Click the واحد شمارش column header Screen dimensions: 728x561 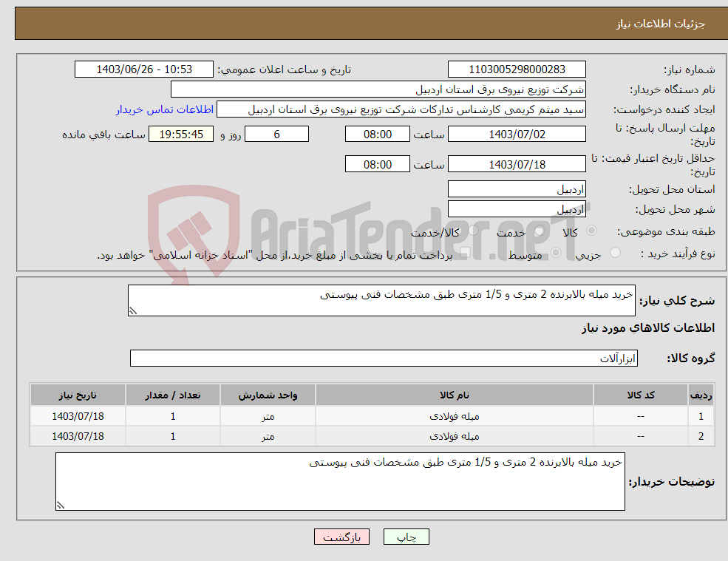pos(268,395)
